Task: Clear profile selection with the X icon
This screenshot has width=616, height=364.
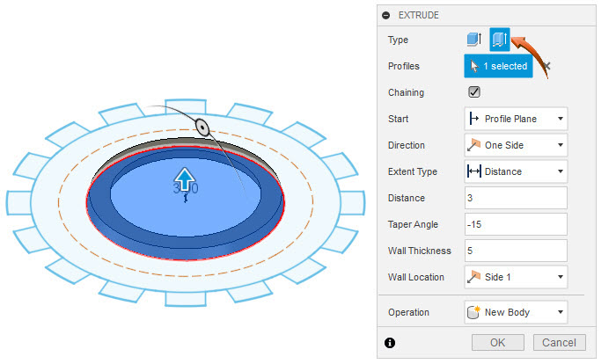Action: click(x=546, y=66)
